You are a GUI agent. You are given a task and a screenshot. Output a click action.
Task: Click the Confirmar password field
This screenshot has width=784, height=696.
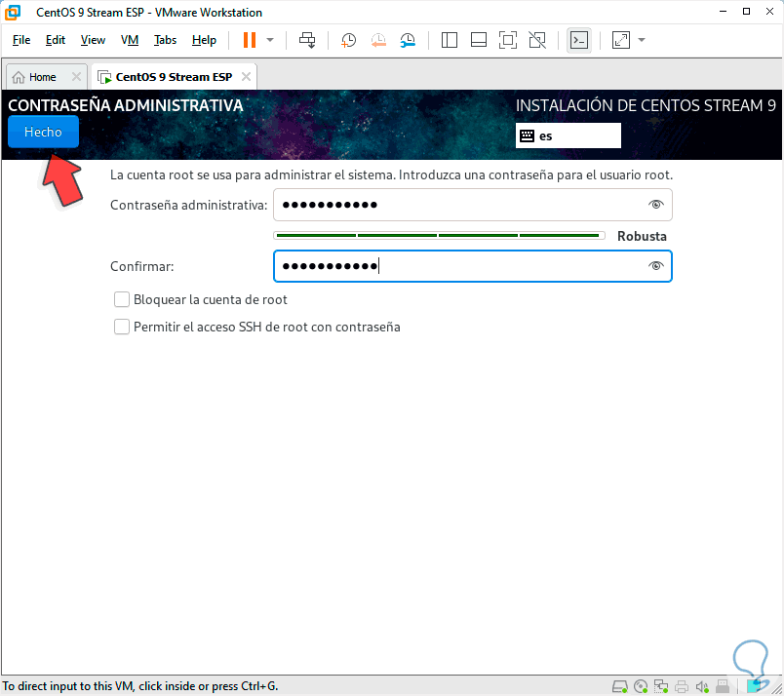[473, 266]
